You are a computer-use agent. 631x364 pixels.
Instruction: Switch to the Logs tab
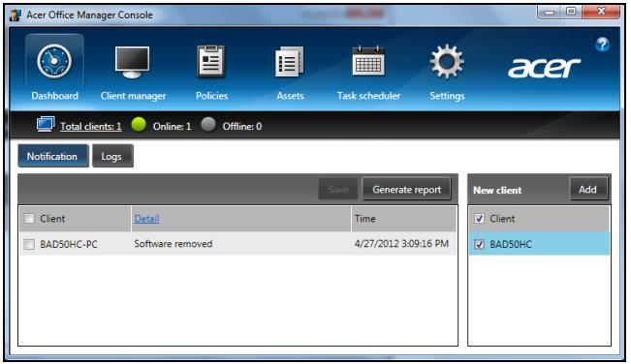pos(112,156)
